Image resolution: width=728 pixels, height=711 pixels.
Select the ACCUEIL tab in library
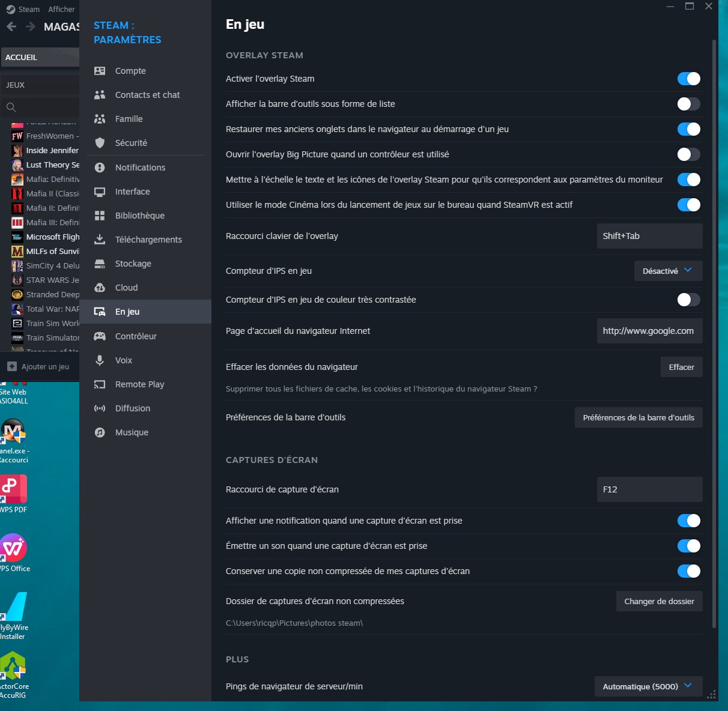pyautogui.click(x=40, y=57)
